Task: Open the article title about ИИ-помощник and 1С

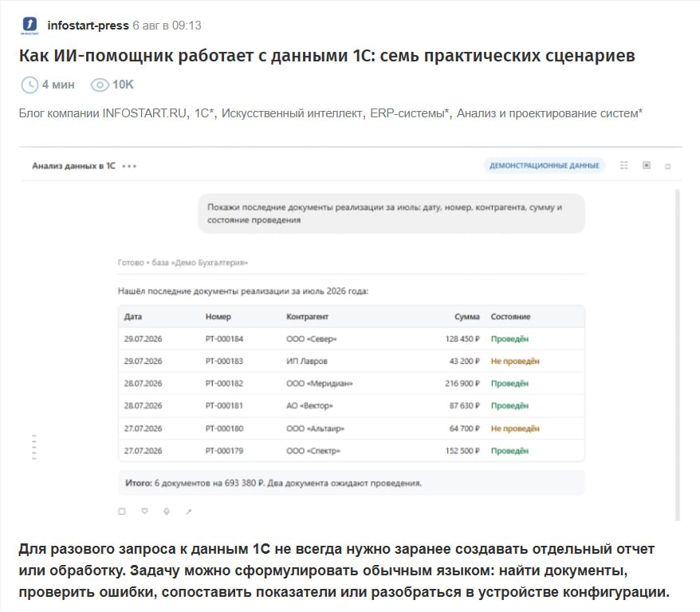Action: (327, 56)
